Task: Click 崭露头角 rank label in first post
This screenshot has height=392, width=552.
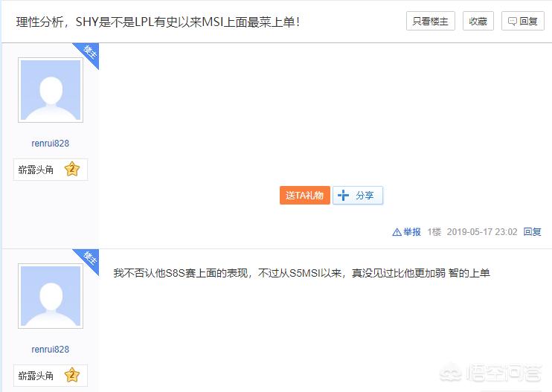Action: pos(36,170)
